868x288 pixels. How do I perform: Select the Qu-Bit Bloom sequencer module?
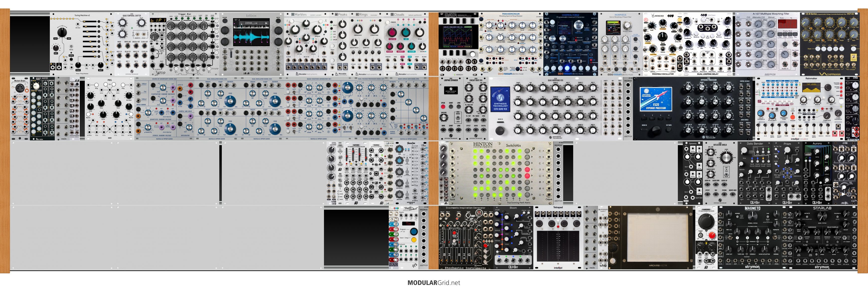pyautogui.click(x=513, y=237)
